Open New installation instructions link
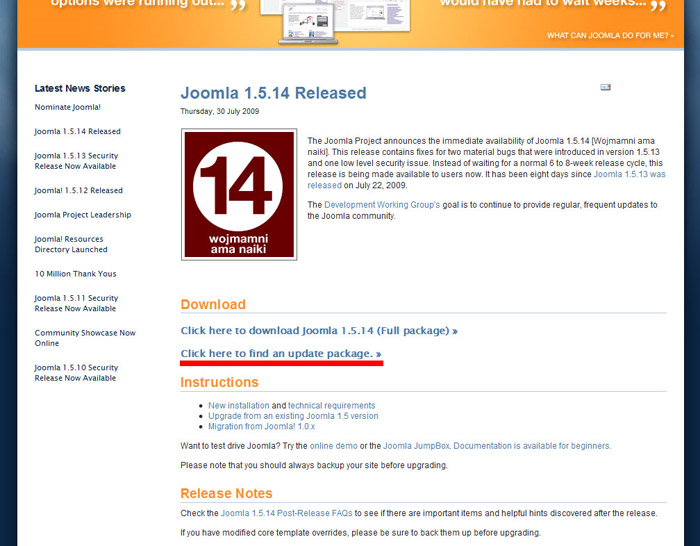Screen dimensions: 700x546 tap(239, 405)
